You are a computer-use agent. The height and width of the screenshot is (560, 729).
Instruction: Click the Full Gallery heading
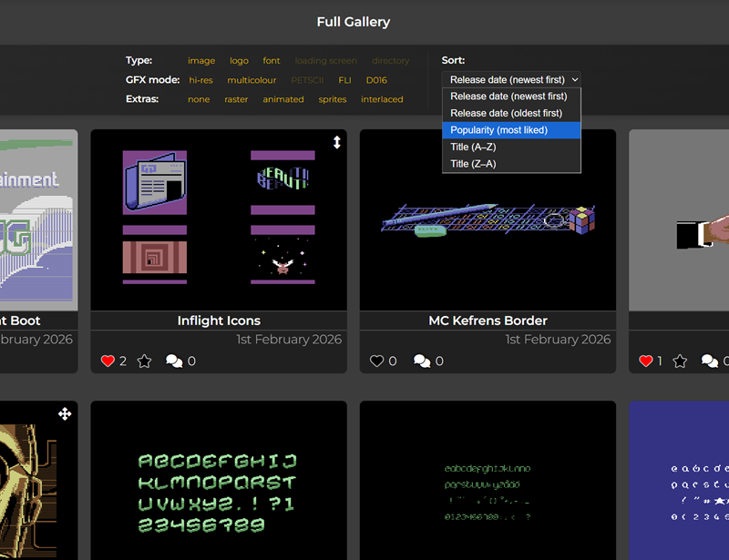pyautogui.click(x=354, y=22)
